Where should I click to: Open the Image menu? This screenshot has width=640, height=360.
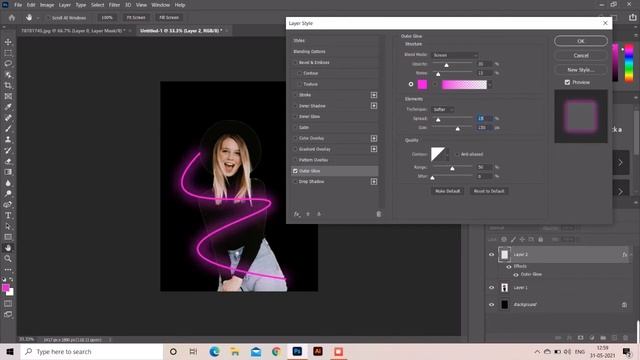47,5
